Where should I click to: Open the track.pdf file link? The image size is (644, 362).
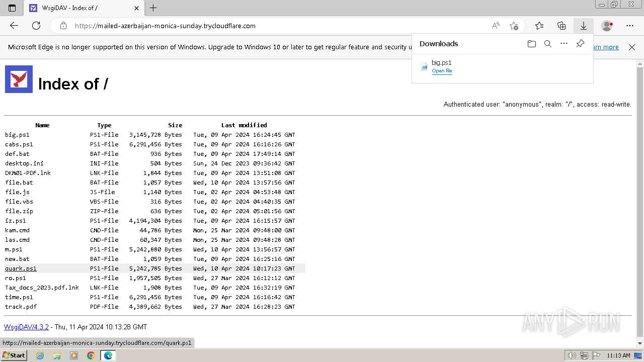click(x=21, y=307)
